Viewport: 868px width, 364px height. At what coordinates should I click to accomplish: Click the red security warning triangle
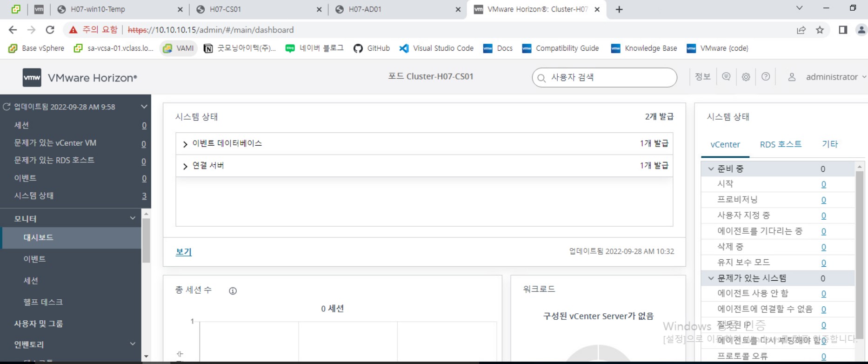73,30
